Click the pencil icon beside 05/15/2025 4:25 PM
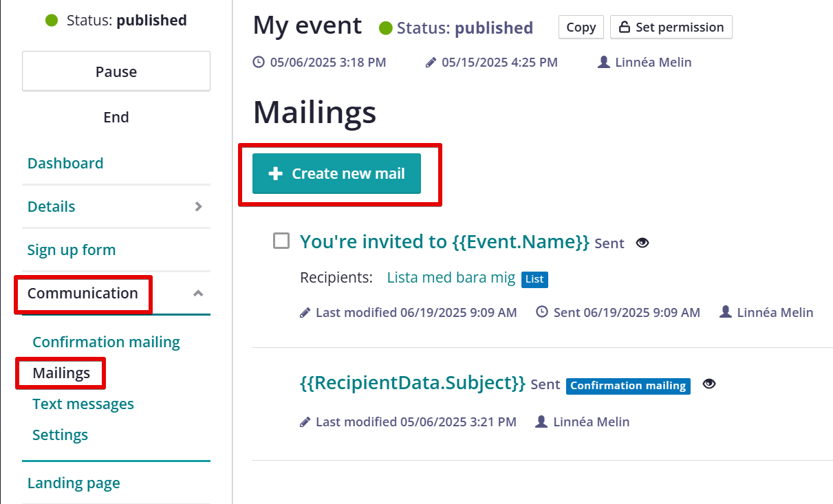 pos(431,62)
